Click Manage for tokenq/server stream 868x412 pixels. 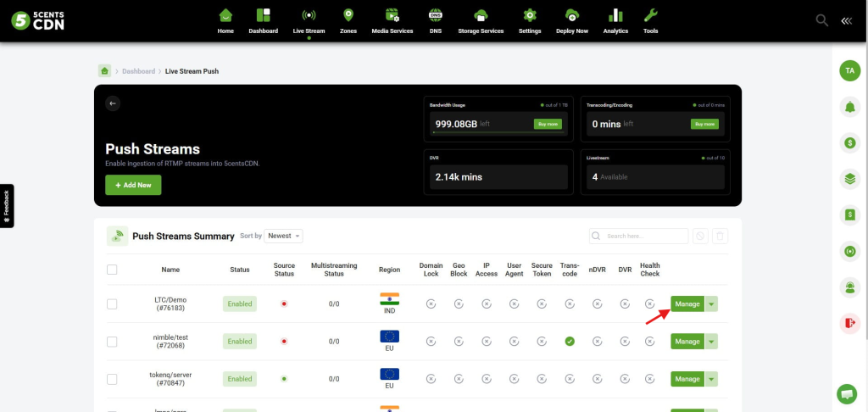(x=687, y=379)
